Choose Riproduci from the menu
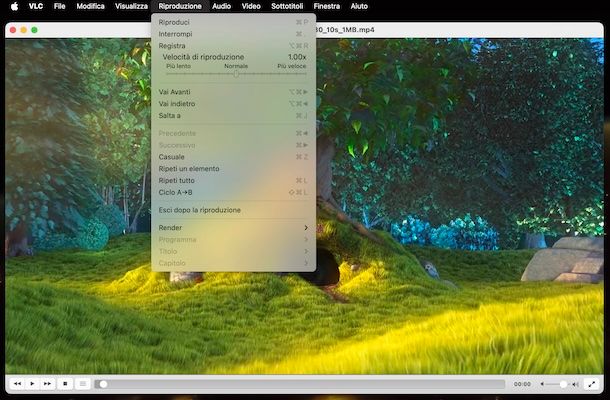Viewport: 610px width, 400px height. click(x=233, y=22)
